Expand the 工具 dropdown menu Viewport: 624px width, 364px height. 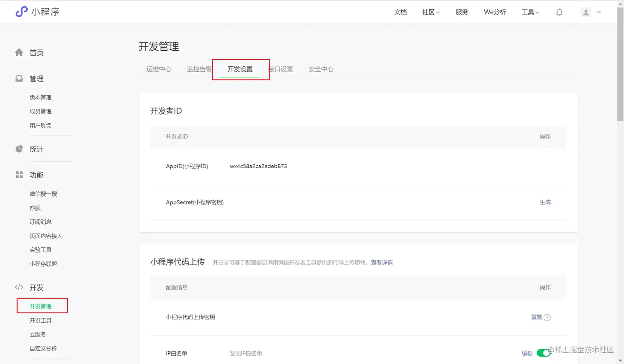(530, 12)
